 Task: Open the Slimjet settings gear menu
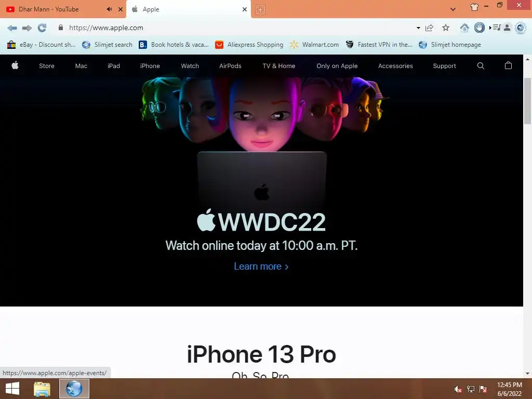tap(520, 28)
